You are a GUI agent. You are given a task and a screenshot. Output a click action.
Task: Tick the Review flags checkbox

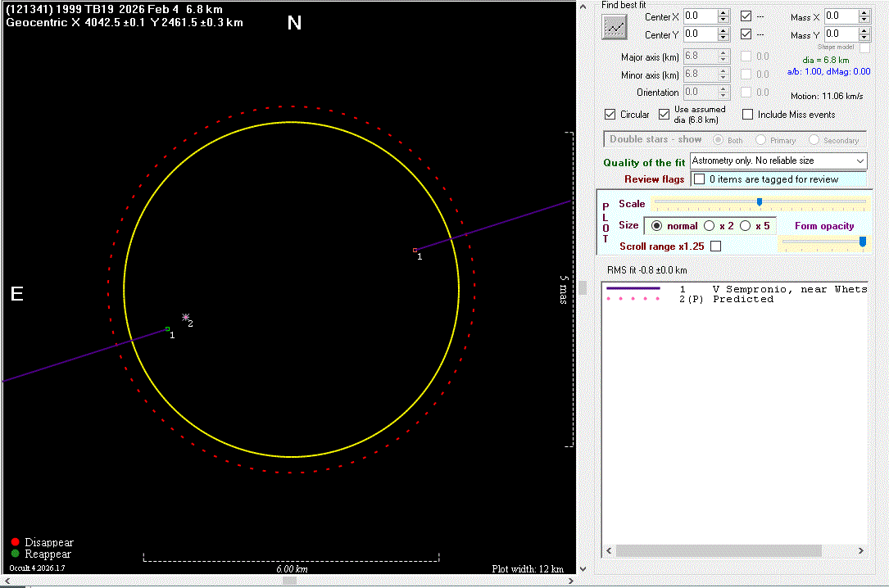tap(699, 179)
